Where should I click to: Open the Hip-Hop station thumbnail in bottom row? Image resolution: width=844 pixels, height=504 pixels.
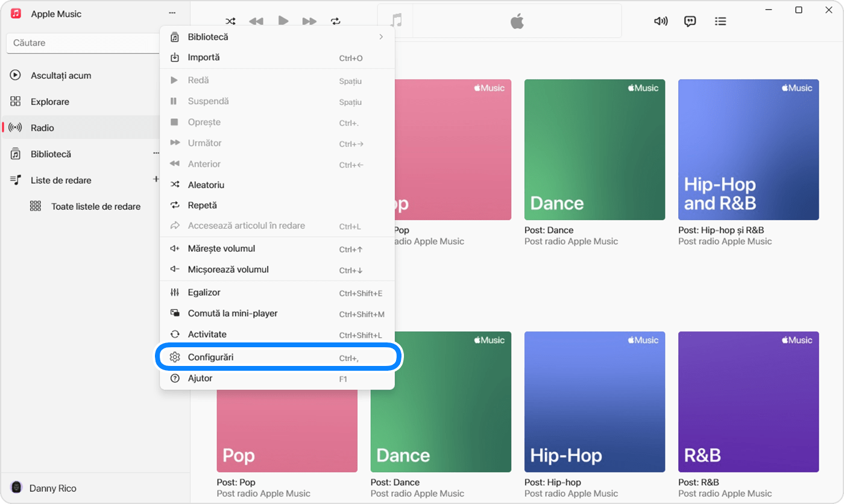pos(594,402)
